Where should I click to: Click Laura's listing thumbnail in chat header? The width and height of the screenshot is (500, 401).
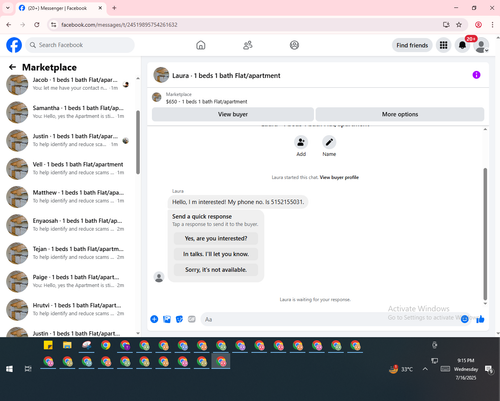pyautogui.click(x=161, y=75)
